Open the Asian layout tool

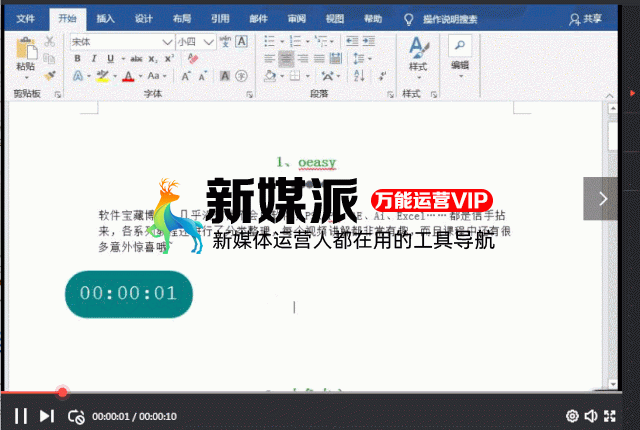[327, 76]
